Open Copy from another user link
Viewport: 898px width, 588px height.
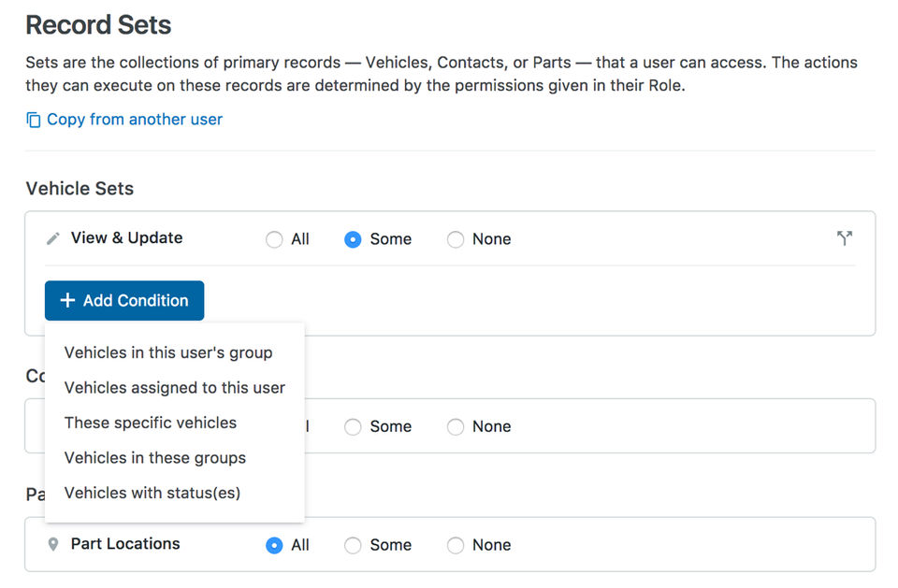point(135,120)
